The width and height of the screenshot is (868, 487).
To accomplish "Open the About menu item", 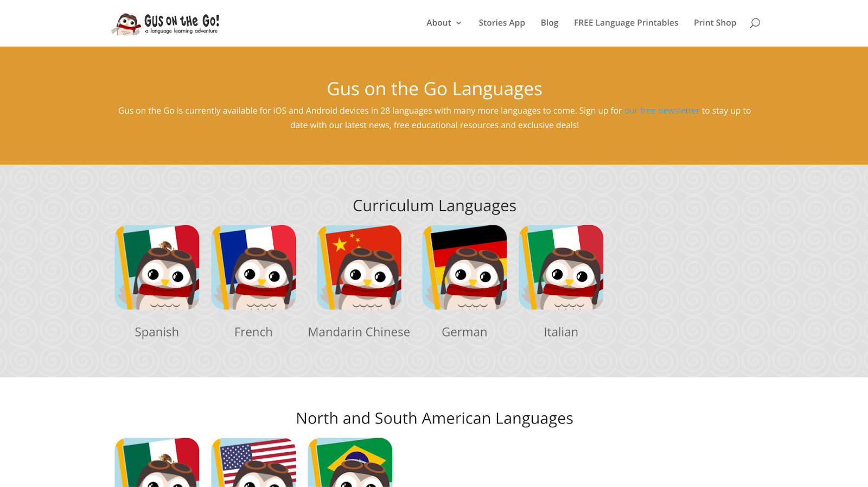I will [x=438, y=23].
